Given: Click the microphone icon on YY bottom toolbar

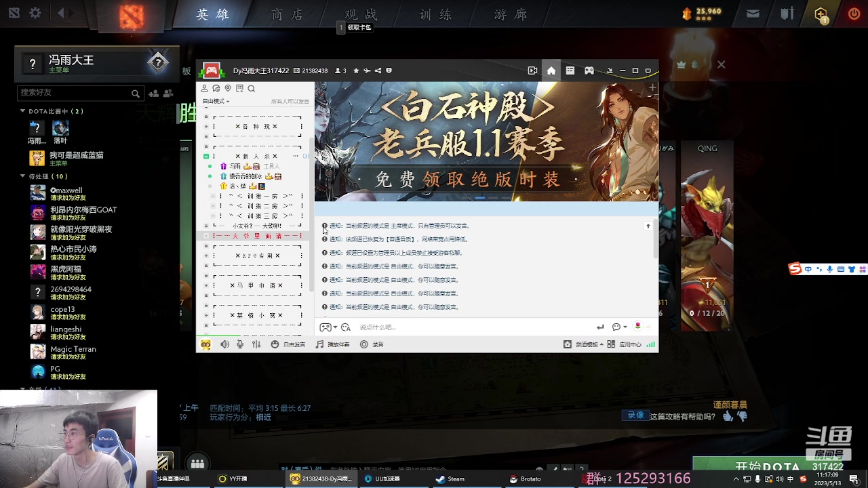Looking at the screenshot, I should point(240,344).
